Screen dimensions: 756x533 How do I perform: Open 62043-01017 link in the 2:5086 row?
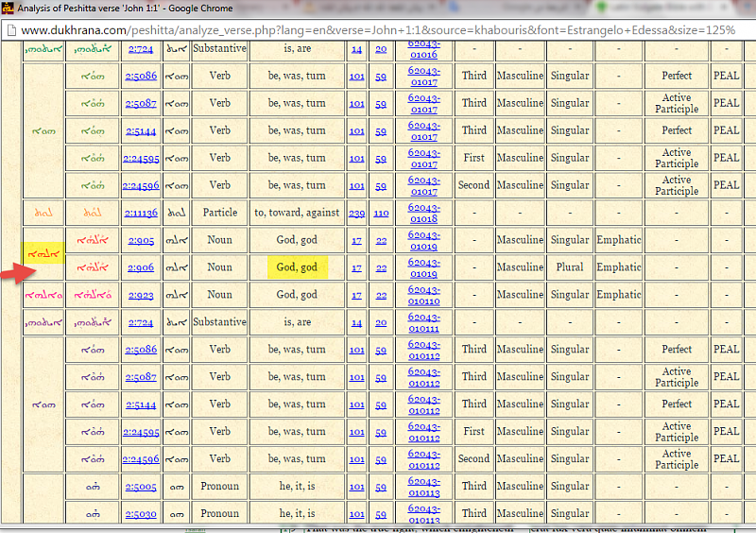[x=423, y=76]
